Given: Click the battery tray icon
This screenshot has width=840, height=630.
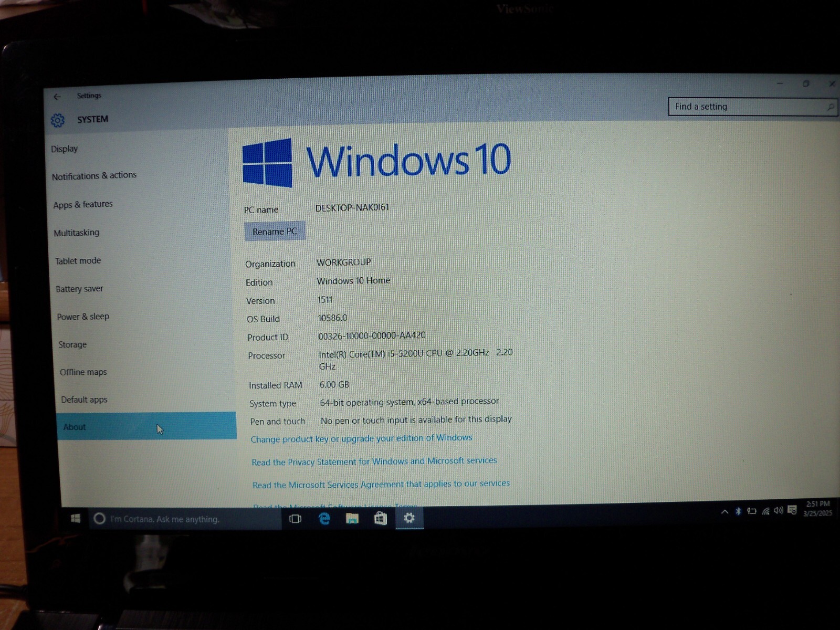Looking at the screenshot, I should click(x=752, y=511).
